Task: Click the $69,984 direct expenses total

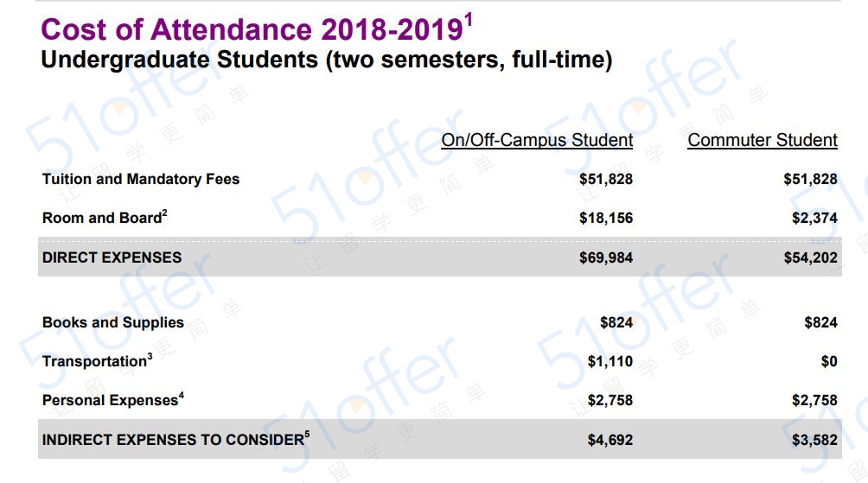Action: [605, 257]
